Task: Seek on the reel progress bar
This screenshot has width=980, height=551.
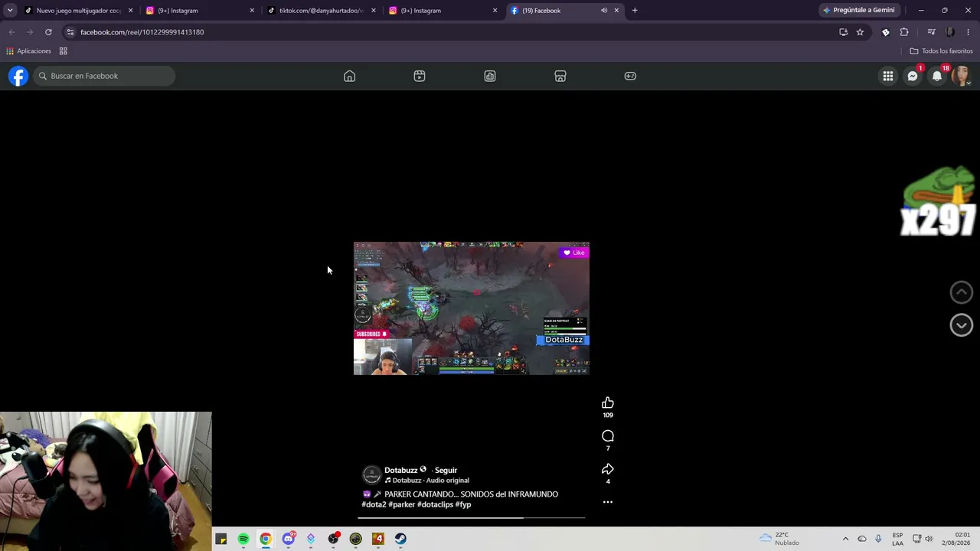Action: click(472, 518)
